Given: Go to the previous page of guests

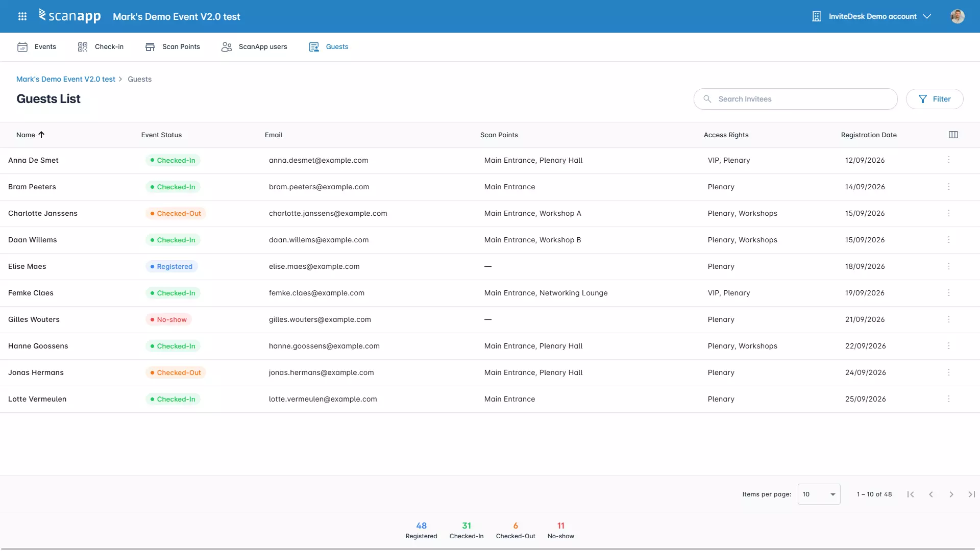Looking at the screenshot, I should point(931,494).
